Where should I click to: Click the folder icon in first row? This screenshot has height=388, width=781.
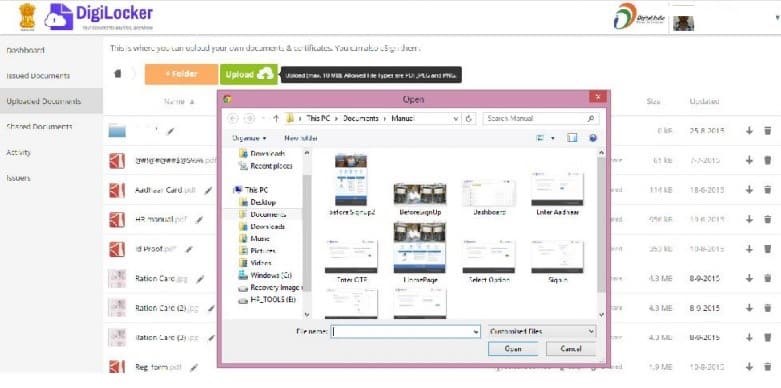(x=118, y=131)
